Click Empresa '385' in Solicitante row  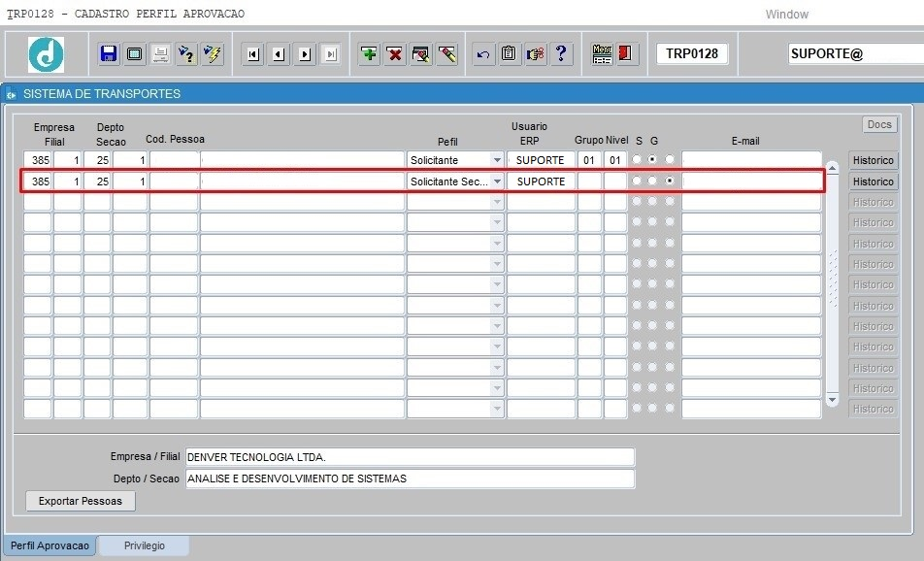coord(38,160)
